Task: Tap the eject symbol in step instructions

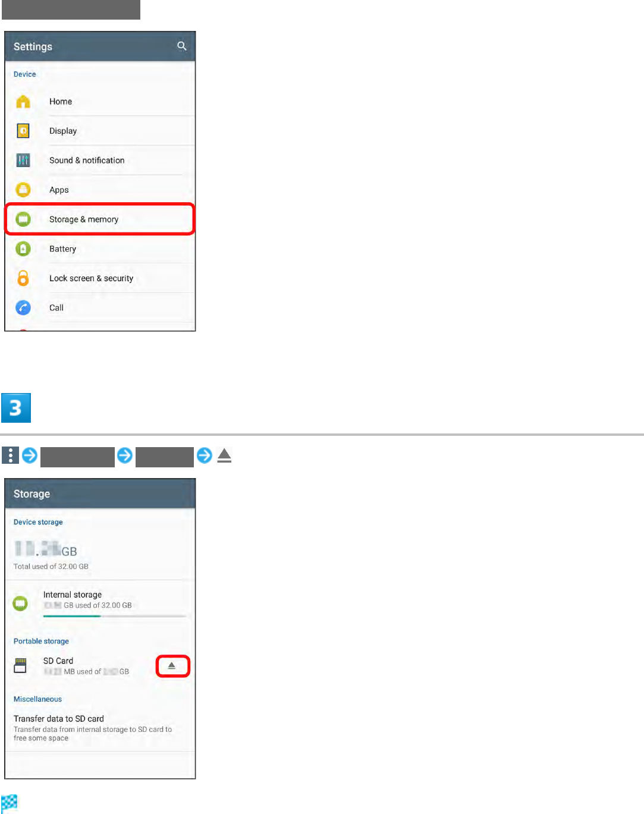Action: click(x=224, y=456)
